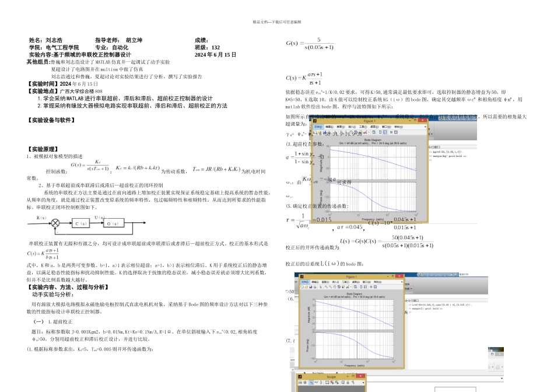
Task: Expand Scope toolbar overflow arrow
Action: click(x=363, y=383)
